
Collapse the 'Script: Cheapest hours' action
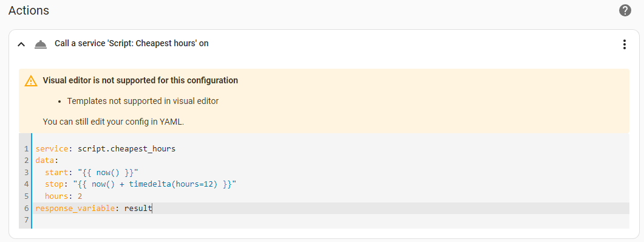click(x=21, y=44)
